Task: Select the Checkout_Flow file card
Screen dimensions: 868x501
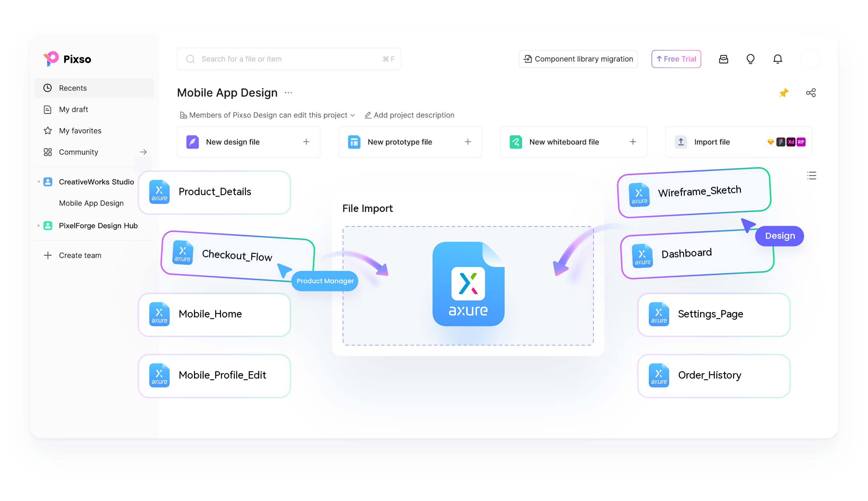Action: [x=238, y=256]
